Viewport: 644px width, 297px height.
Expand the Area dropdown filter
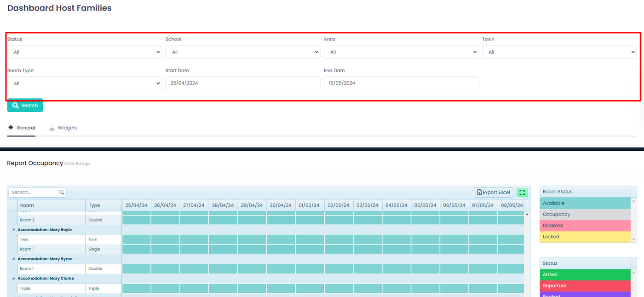click(x=401, y=52)
